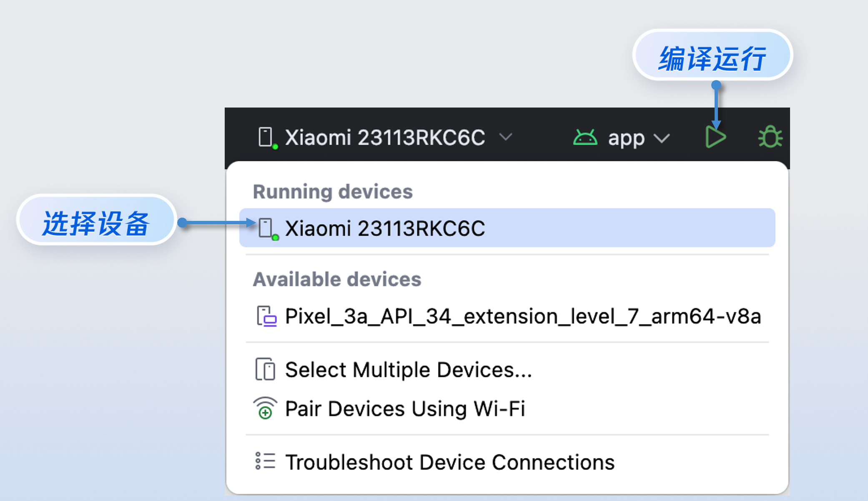Open the app run configuration selector
This screenshot has height=501, width=868.
tap(626, 138)
